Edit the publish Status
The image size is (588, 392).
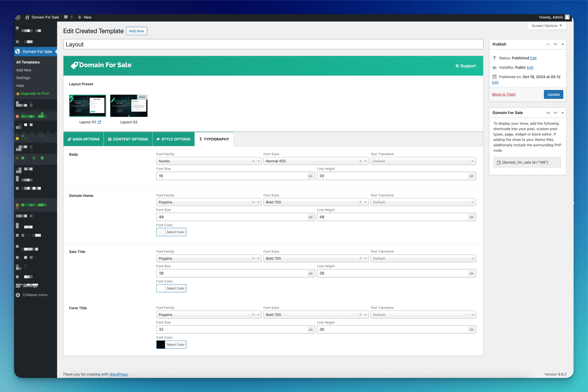point(533,58)
